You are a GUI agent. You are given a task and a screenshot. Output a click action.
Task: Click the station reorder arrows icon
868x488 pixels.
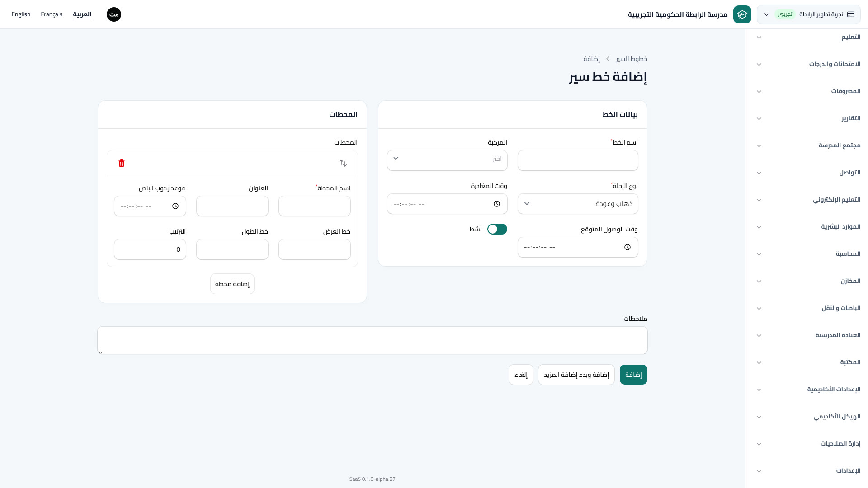[343, 163]
